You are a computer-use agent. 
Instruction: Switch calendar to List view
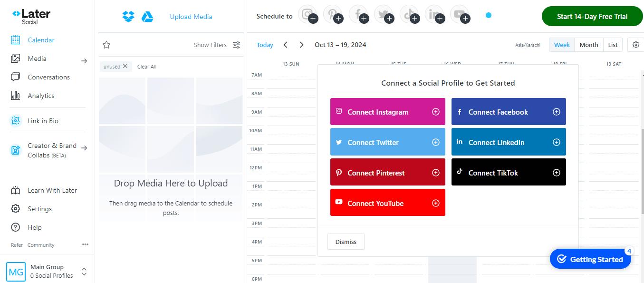[x=613, y=45]
